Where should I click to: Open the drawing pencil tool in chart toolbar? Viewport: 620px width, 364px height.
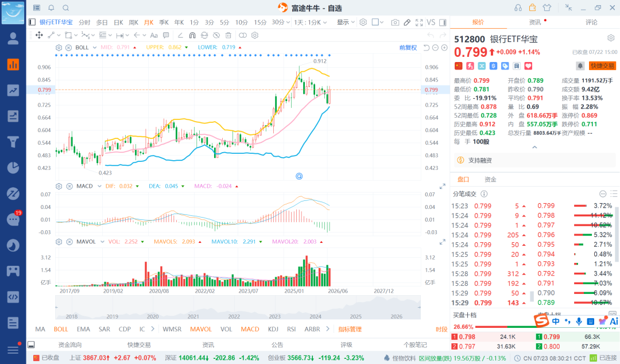pos(407,22)
